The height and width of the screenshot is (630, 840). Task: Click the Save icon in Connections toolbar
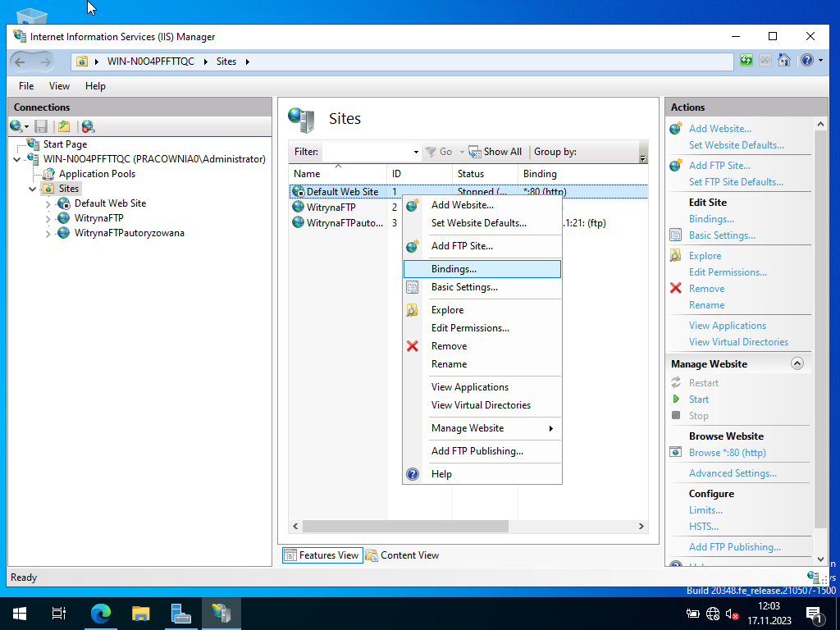click(x=41, y=126)
